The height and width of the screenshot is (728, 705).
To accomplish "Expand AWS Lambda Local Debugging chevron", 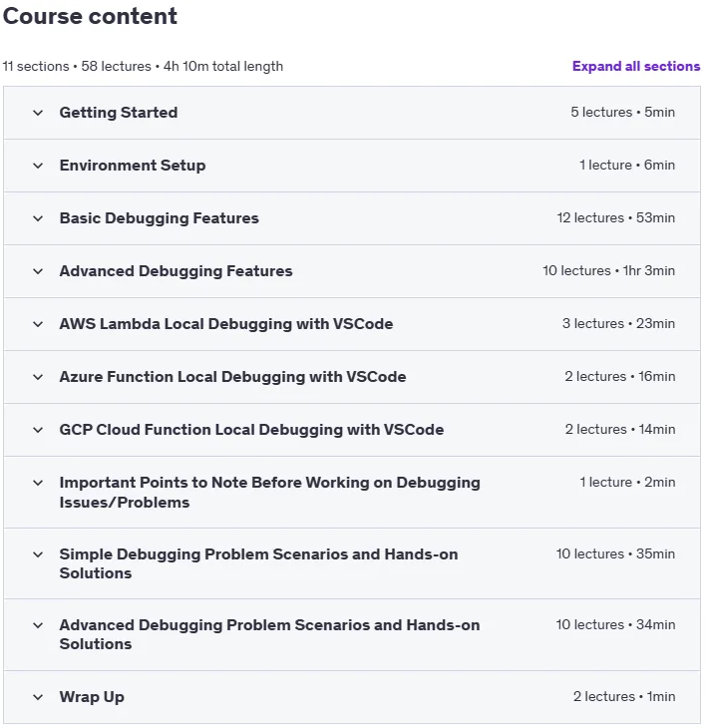I will coord(38,324).
